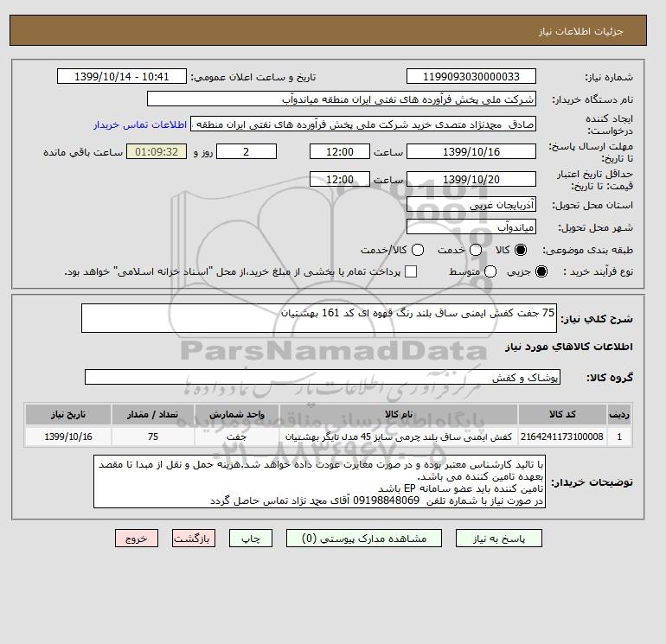Click the response deadline hour 12:00 field

click(x=340, y=151)
